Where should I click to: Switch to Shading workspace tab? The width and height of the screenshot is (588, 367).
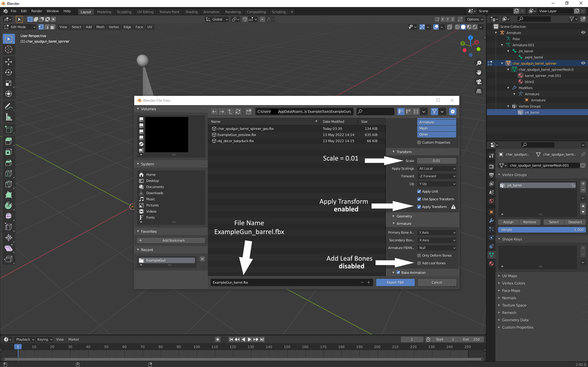coord(191,12)
